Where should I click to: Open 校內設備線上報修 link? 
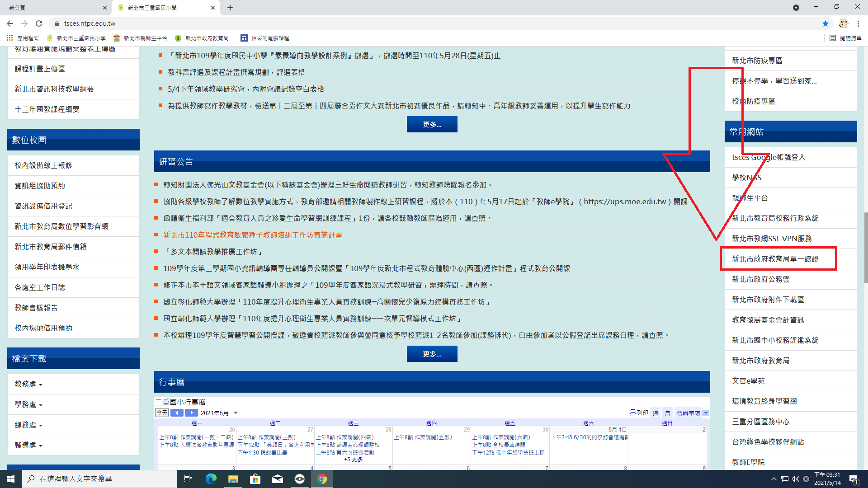(x=43, y=165)
